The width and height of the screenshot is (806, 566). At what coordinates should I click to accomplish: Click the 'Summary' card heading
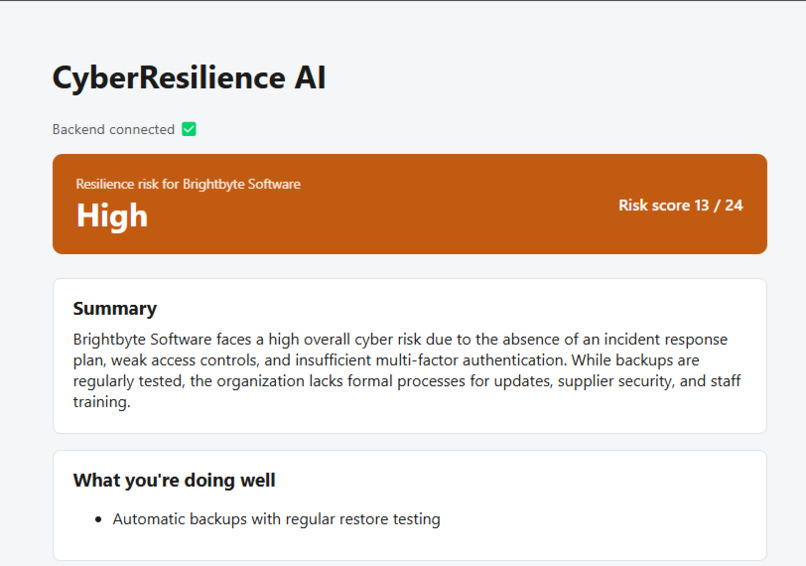coord(115,308)
